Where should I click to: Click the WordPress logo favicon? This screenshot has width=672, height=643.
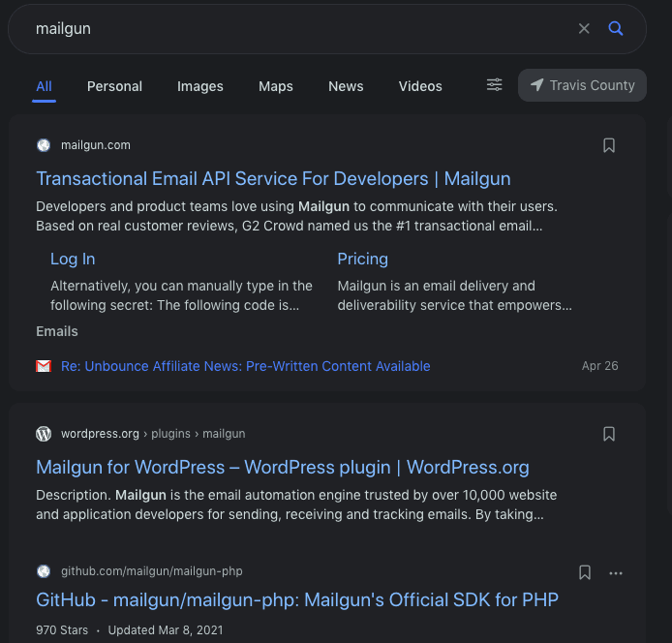(44, 434)
